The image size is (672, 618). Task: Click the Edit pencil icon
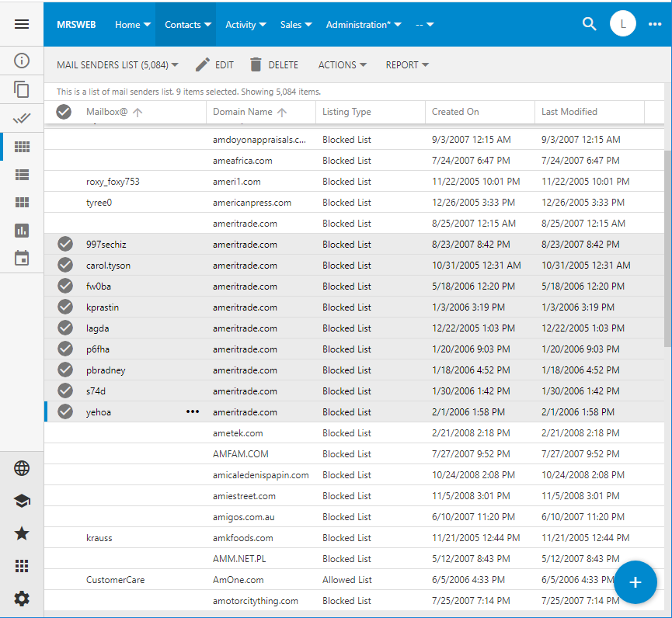202,64
